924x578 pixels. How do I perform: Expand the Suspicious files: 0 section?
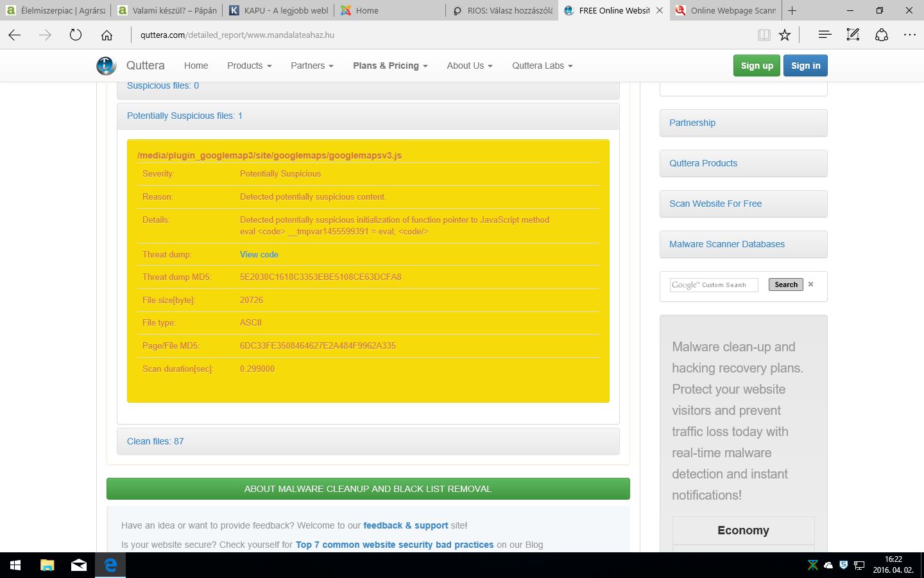[163, 85]
